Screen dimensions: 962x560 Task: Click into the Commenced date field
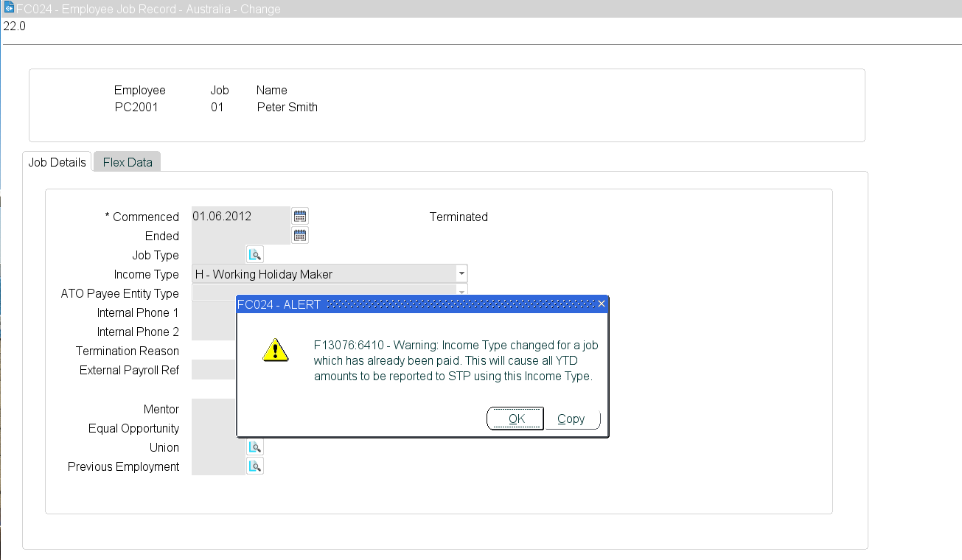coord(240,217)
